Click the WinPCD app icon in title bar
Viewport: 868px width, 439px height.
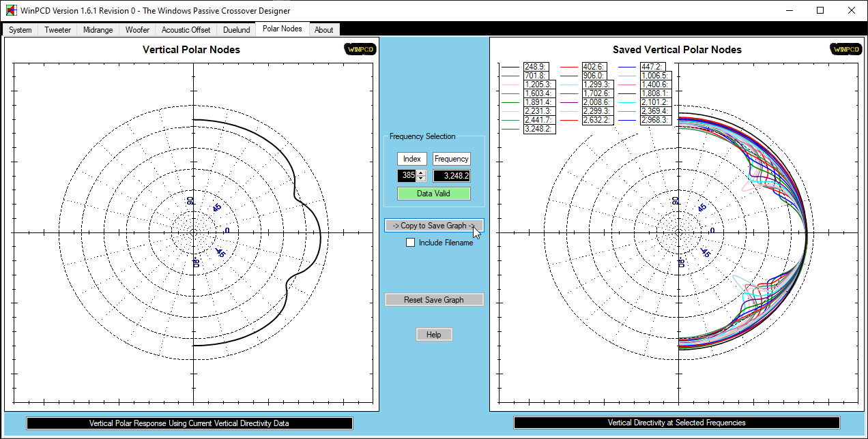point(12,11)
